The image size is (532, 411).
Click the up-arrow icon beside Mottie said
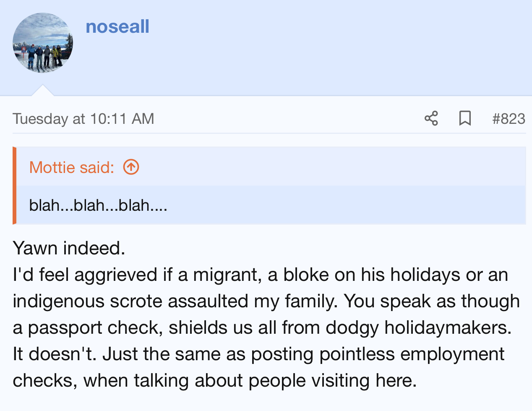[x=131, y=167]
